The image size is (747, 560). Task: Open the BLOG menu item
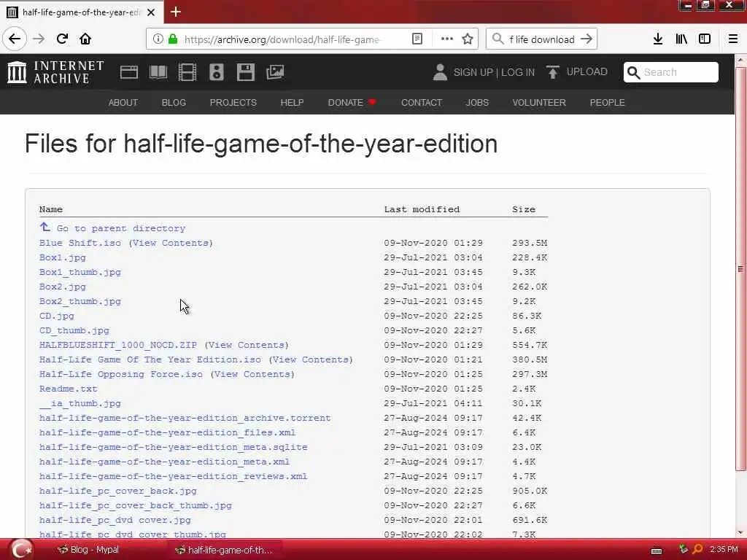[174, 102]
